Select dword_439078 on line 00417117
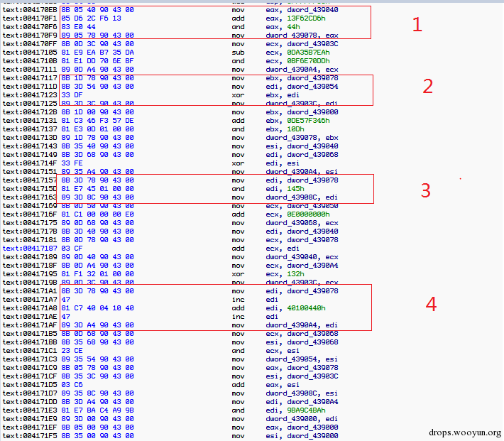The width and height of the screenshot is (504, 441). [x=312, y=78]
